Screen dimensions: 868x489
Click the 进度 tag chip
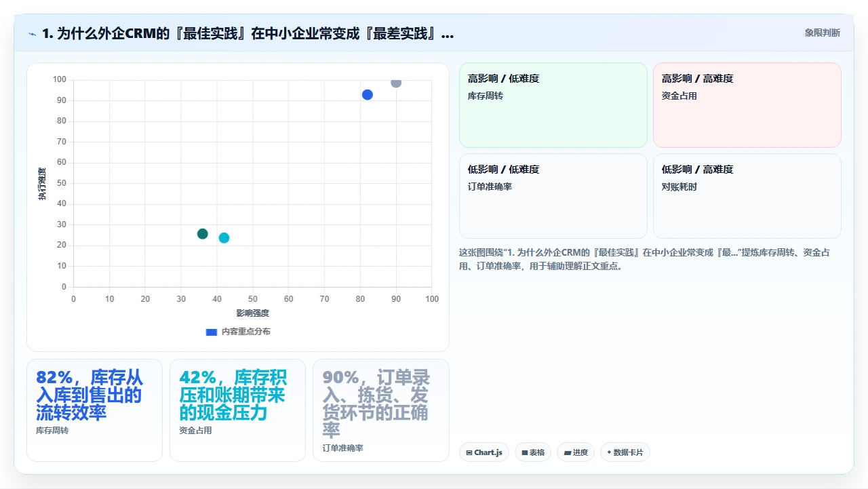click(x=576, y=452)
